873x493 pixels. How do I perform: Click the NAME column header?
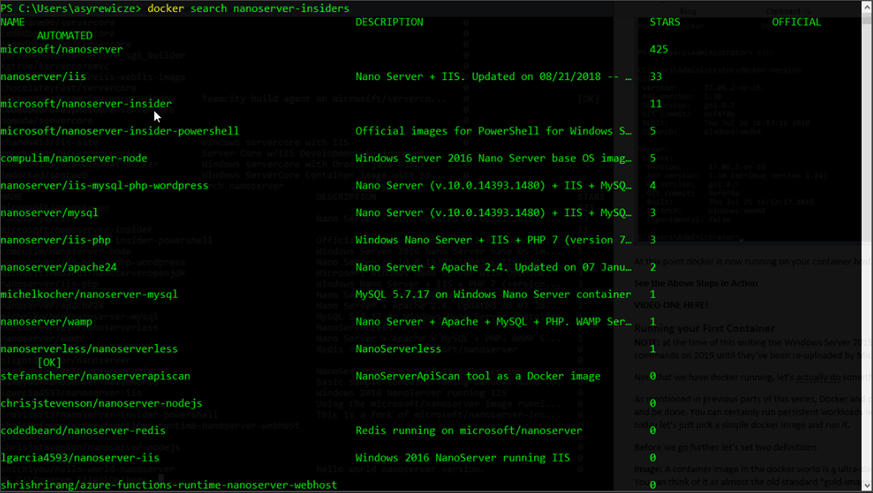[13, 22]
